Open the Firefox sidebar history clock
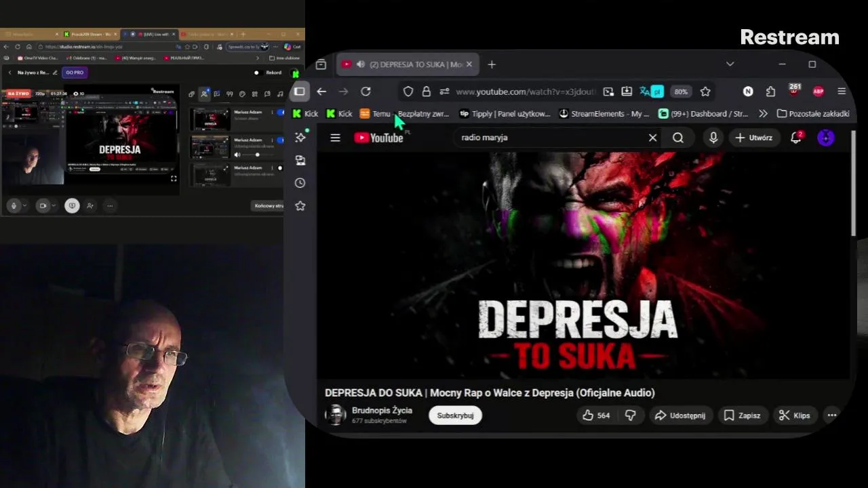Viewport: 868px width, 488px height. click(x=300, y=183)
